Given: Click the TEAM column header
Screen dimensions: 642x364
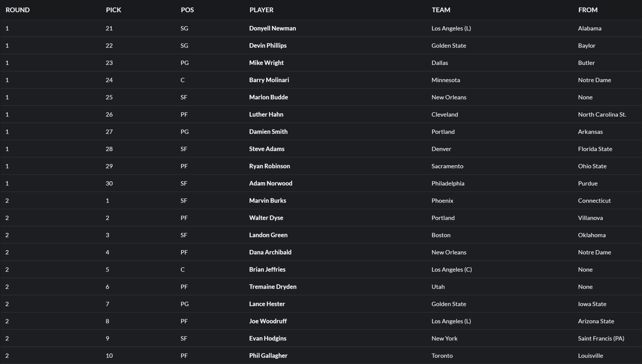Looking at the screenshot, I should point(441,10).
